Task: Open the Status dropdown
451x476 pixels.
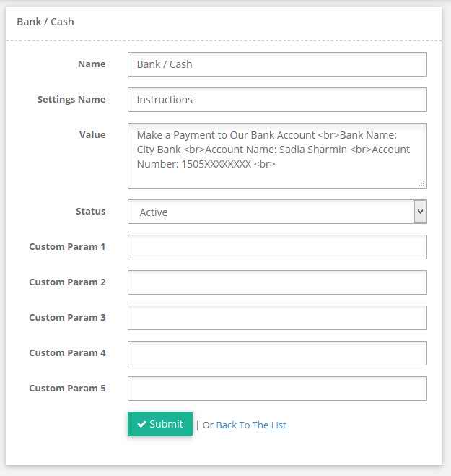Action: [x=277, y=212]
